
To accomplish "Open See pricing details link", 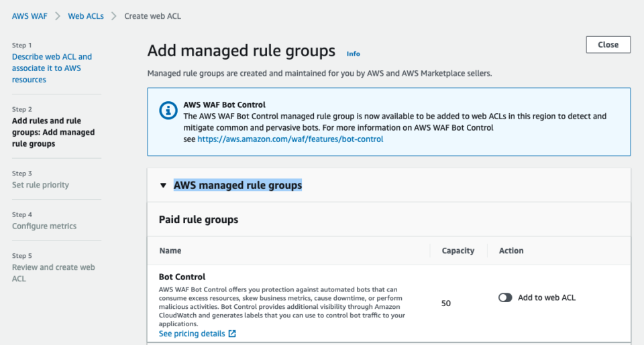I will (x=192, y=334).
